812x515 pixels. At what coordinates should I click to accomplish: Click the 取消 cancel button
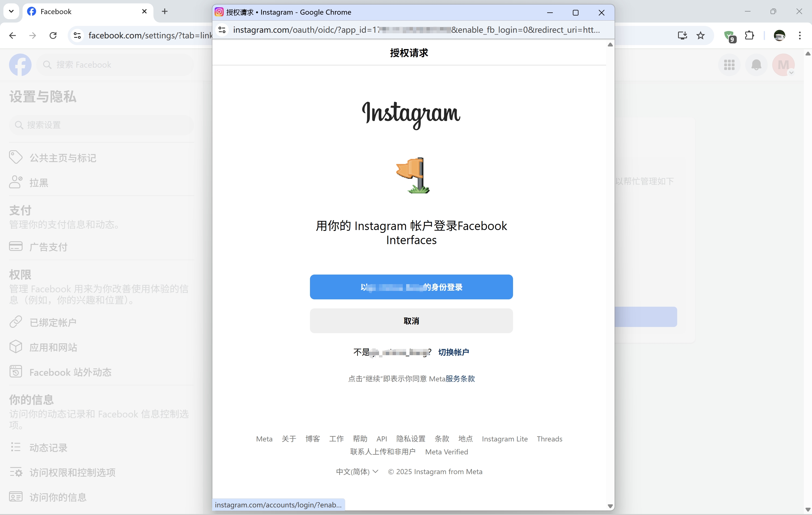pos(411,321)
